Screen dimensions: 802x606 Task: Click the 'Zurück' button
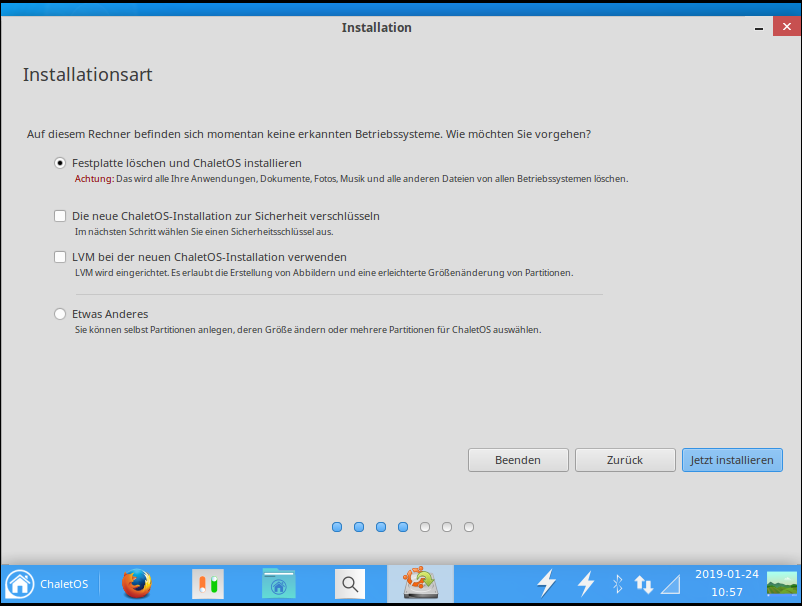click(625, 460)
